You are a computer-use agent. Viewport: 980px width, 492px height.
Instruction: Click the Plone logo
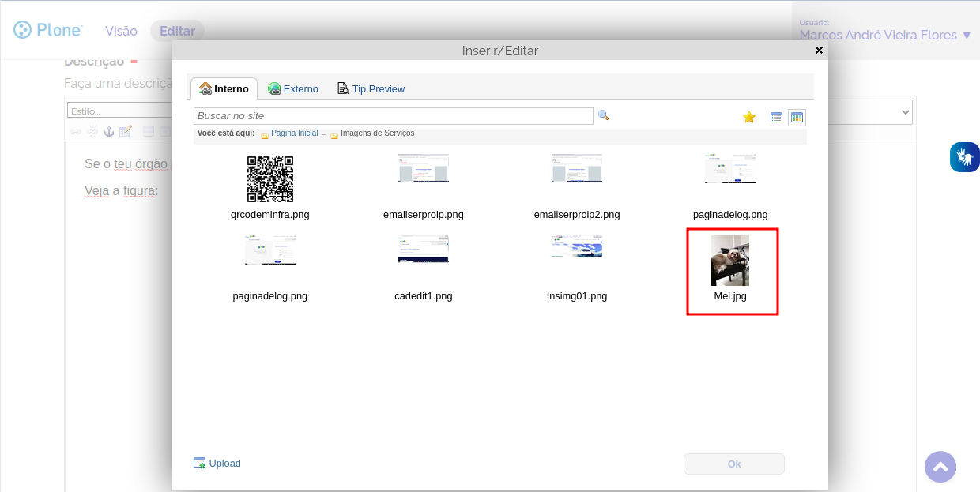click(x=48, y=31)
